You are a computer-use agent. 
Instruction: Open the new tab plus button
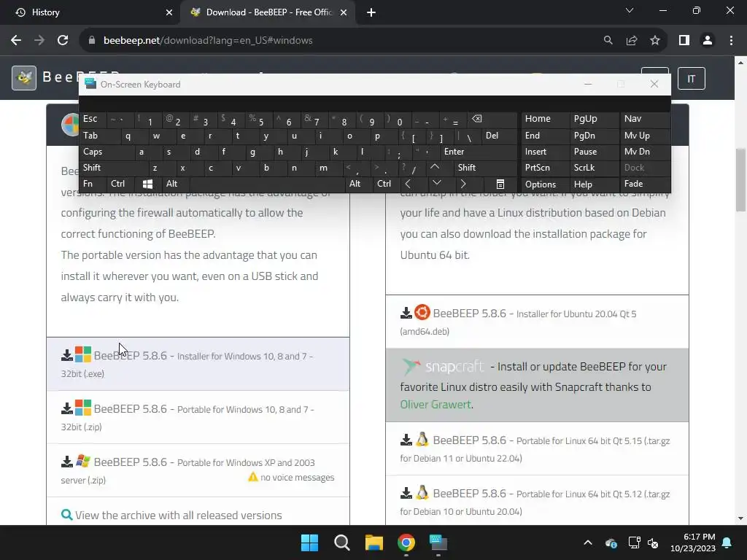click(x=371, y=12)
